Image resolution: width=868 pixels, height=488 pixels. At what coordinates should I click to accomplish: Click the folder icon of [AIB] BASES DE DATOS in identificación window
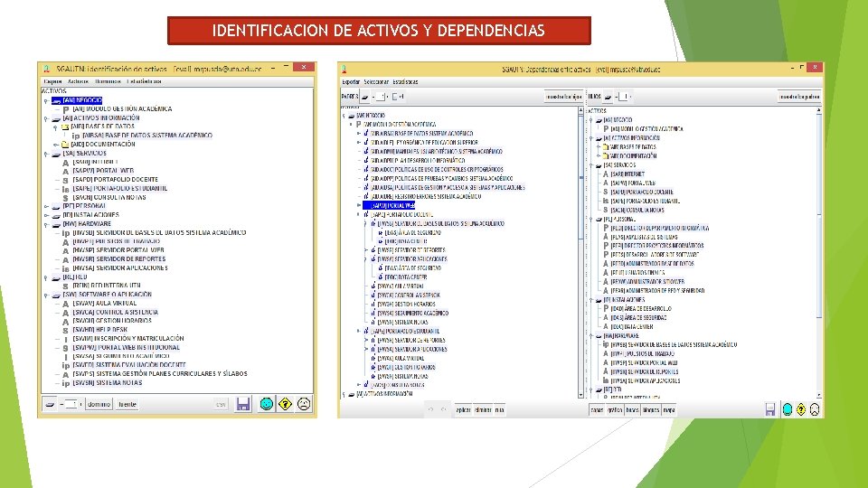(x=65, y=127)
